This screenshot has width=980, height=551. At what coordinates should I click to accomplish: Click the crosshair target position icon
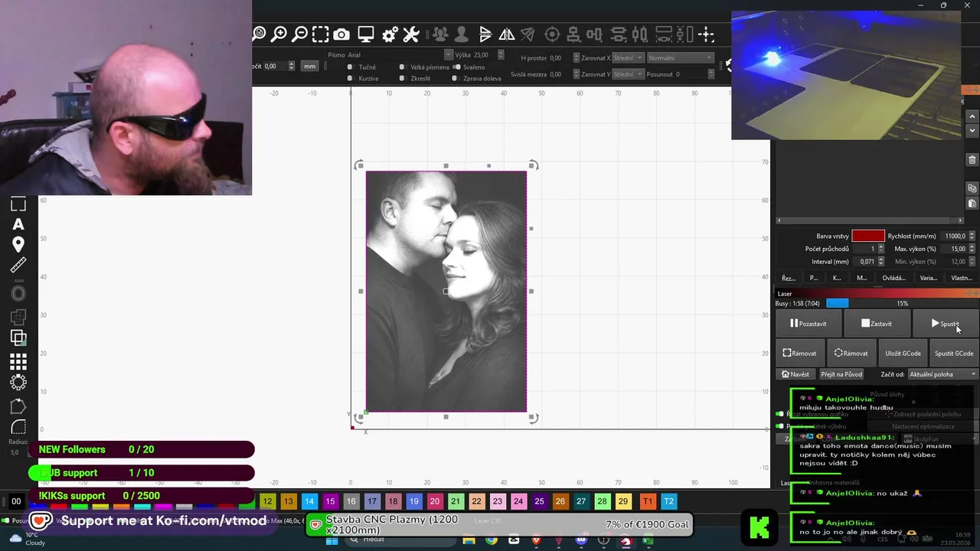(x=552, y=34)
